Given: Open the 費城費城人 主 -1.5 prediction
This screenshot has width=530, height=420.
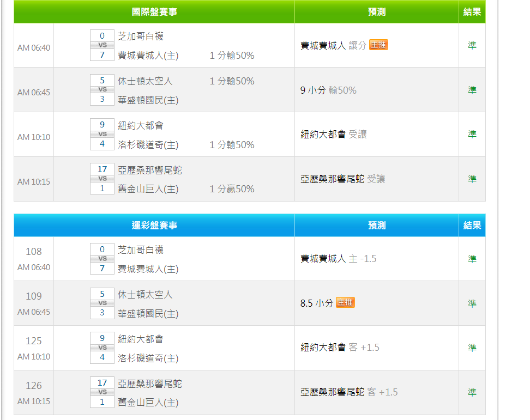Looking at the screenshot, I should click(x=338, y=259).
